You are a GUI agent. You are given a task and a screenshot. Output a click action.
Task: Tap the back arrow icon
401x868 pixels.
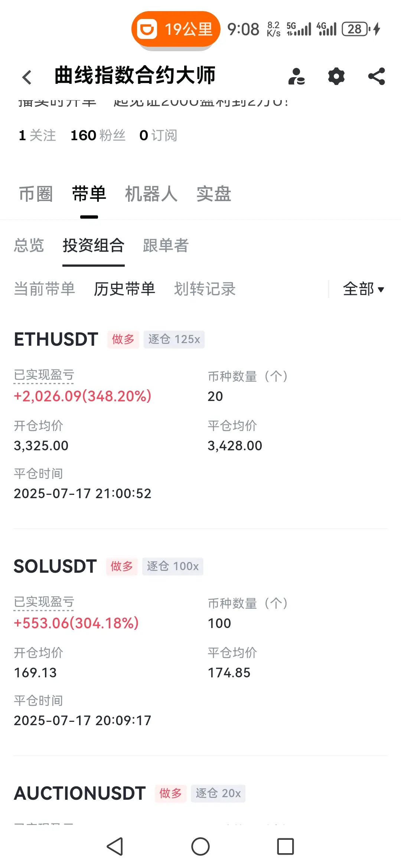pyautogui.click(x=27, y=77)
